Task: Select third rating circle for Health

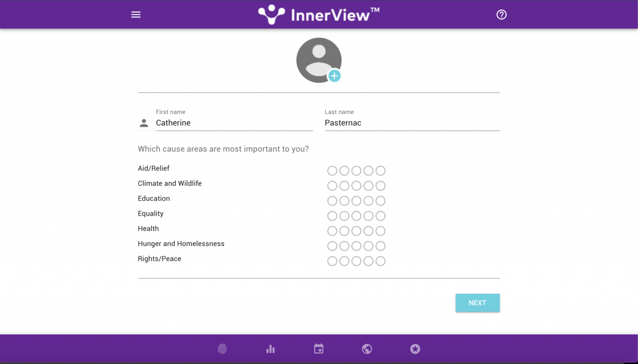Action: (x=356, y=231)
